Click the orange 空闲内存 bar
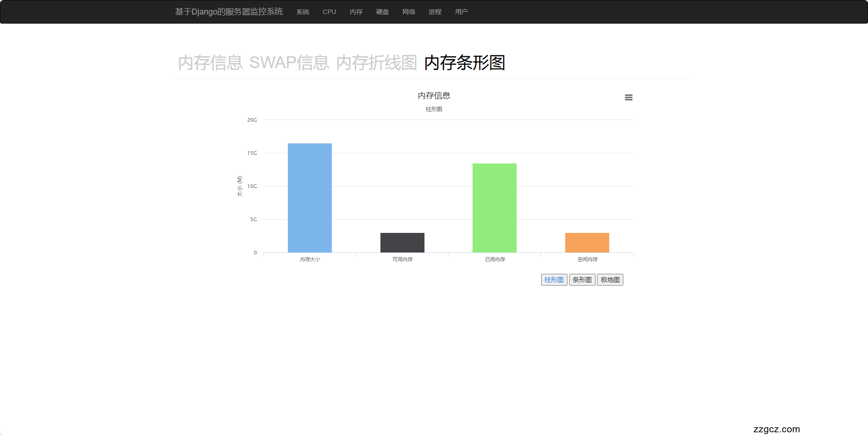 point(587,242)
